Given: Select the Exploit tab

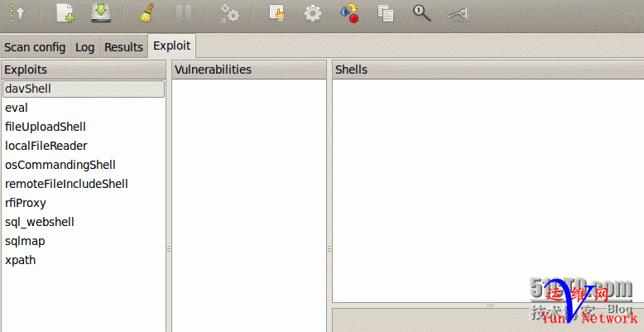Looking at the screenshot, I should 171,46.
